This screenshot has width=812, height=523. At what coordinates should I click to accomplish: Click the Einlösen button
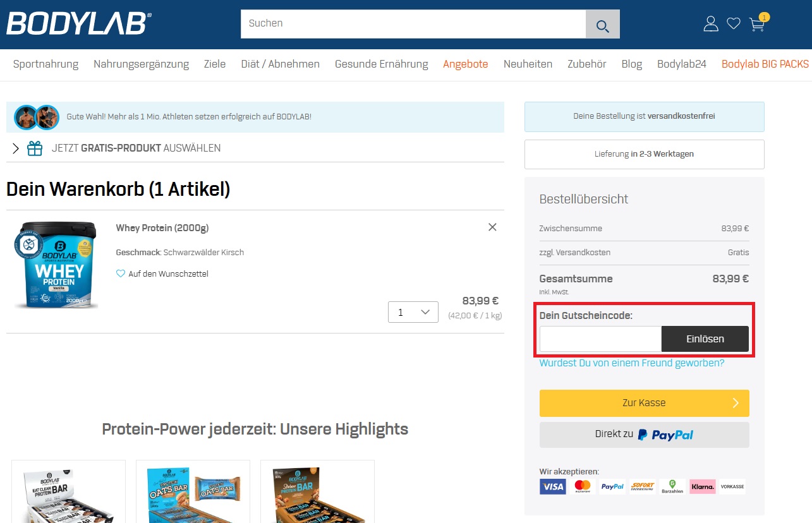click(x=705, y=339)
